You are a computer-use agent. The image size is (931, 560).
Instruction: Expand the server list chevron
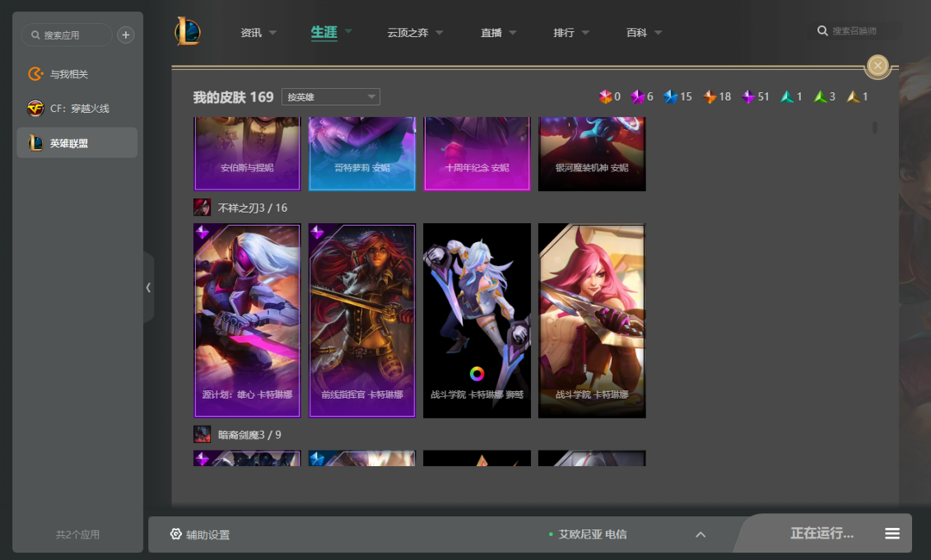click(701, 534)
